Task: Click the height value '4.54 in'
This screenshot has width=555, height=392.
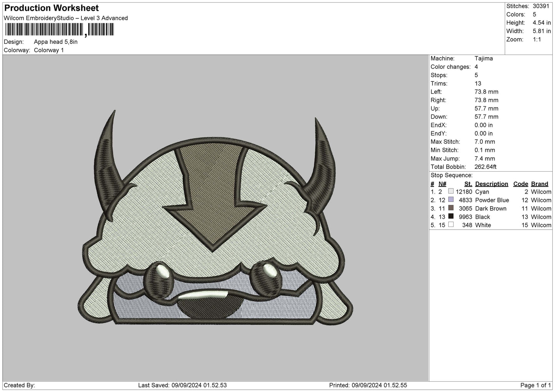Action: pos(542,23)
